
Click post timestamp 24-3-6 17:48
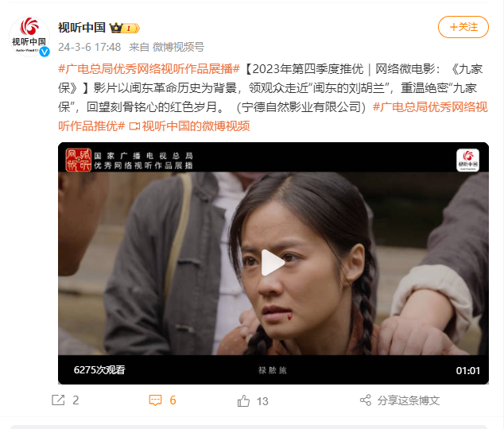(x=89, y=47)
